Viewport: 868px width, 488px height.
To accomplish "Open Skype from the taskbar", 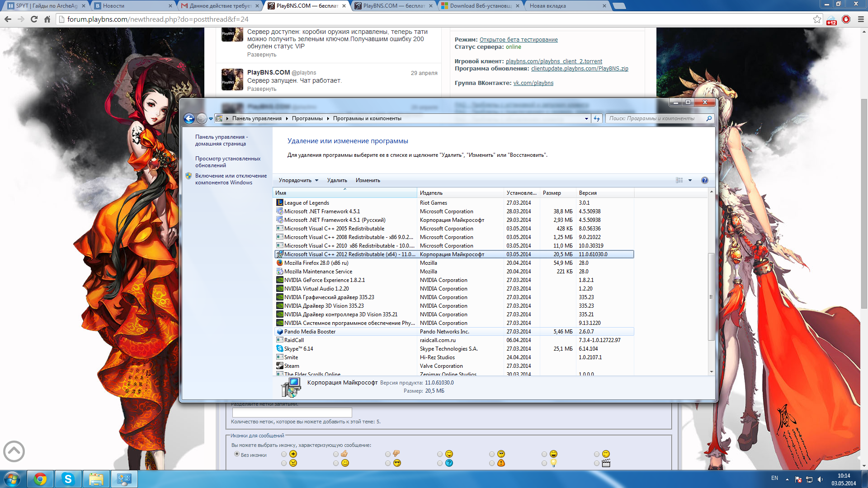I will click(x=68, y=479).
